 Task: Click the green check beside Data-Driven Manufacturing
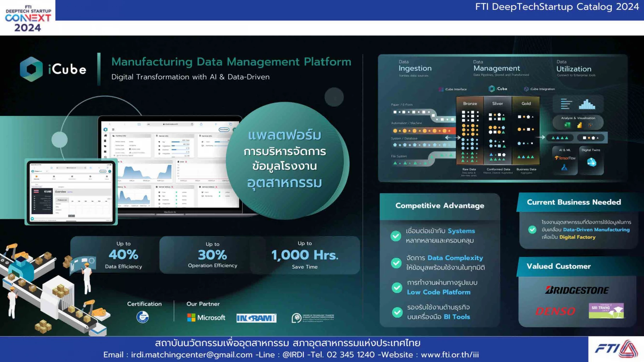click(x=532, y=230)
